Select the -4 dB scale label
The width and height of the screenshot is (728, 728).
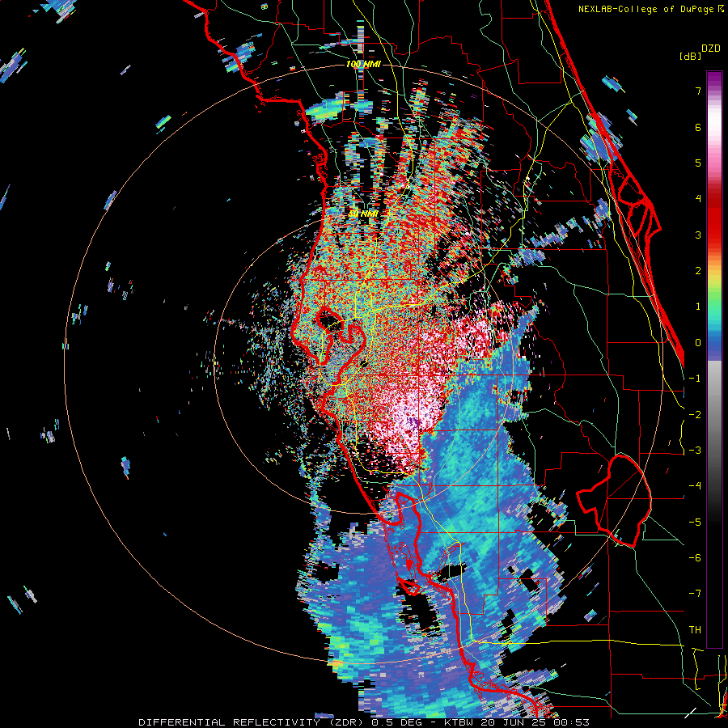tap(695, 485)
